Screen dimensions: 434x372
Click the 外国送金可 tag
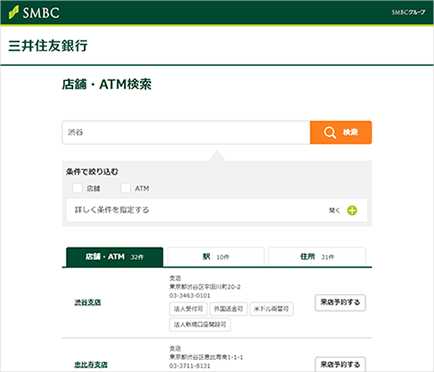[x=228, y=309]
